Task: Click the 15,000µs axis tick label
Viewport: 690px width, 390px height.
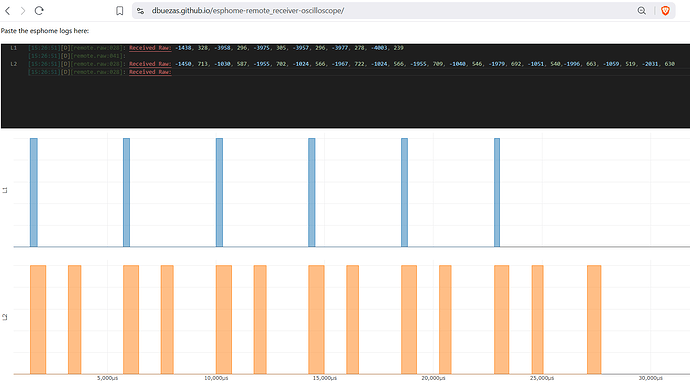Action: [325, 378]
